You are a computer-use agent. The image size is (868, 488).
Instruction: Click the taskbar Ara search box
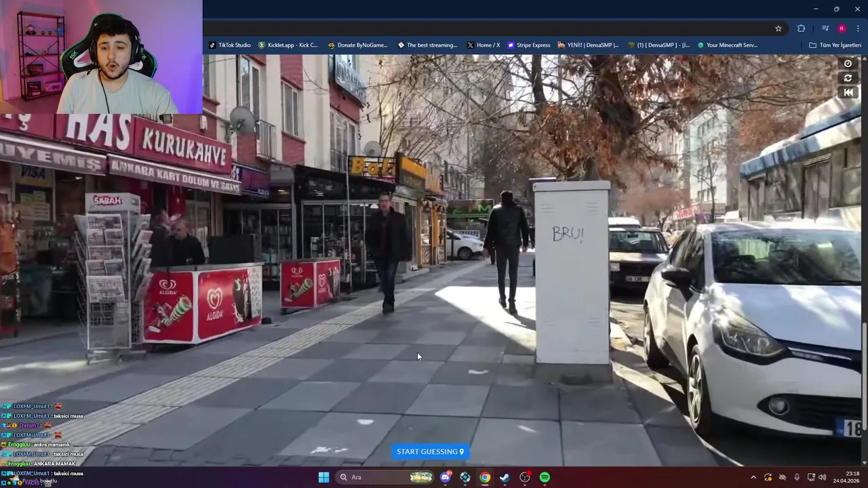pos(385,477)
